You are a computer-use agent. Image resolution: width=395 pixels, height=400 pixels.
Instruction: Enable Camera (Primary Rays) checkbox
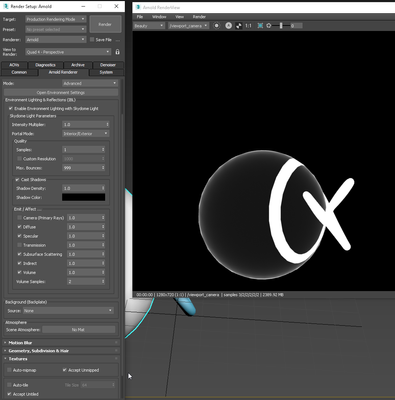[x=19, y=218]
